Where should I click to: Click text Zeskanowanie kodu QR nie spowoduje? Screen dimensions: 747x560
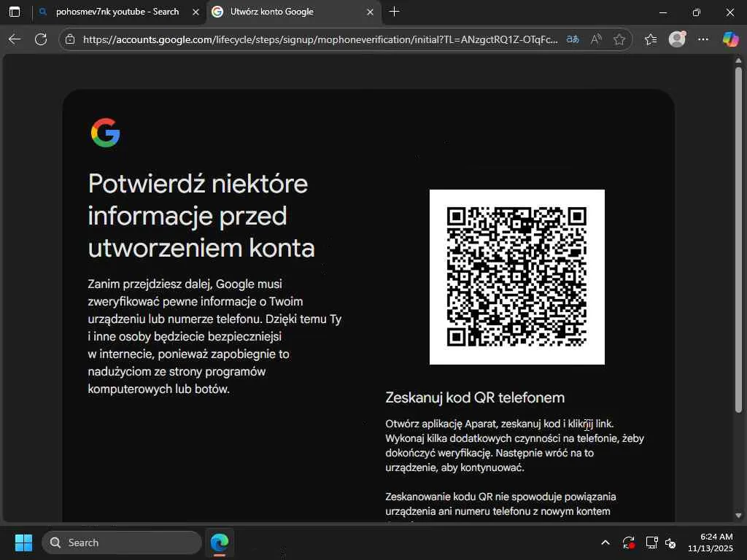500,504
